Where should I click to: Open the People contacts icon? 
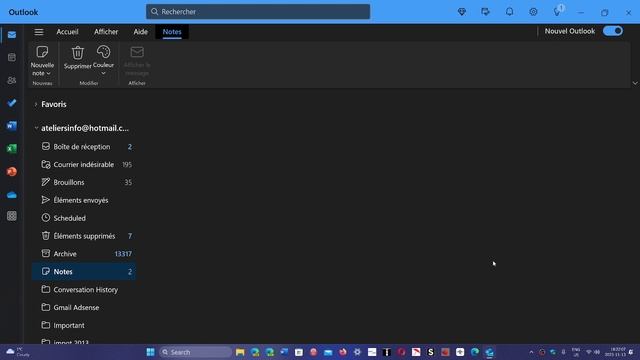12,80
